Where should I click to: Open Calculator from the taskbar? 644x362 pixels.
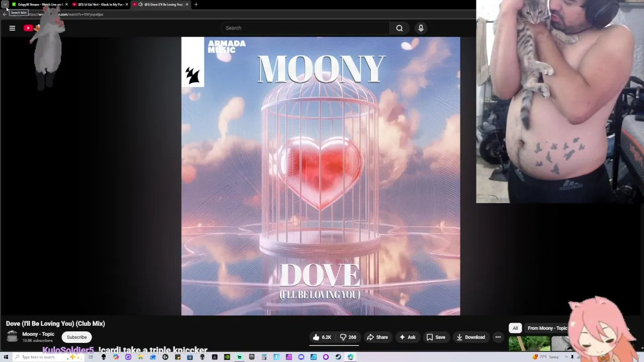click(264, 357)
